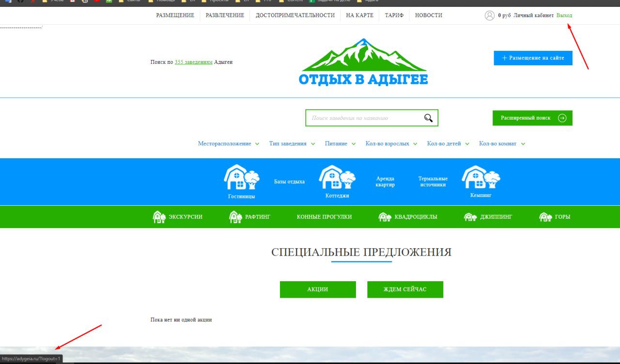Viewport: 620px width, 364px height.
Task: Open the Базы отдыха link
Action: [289, 182]
